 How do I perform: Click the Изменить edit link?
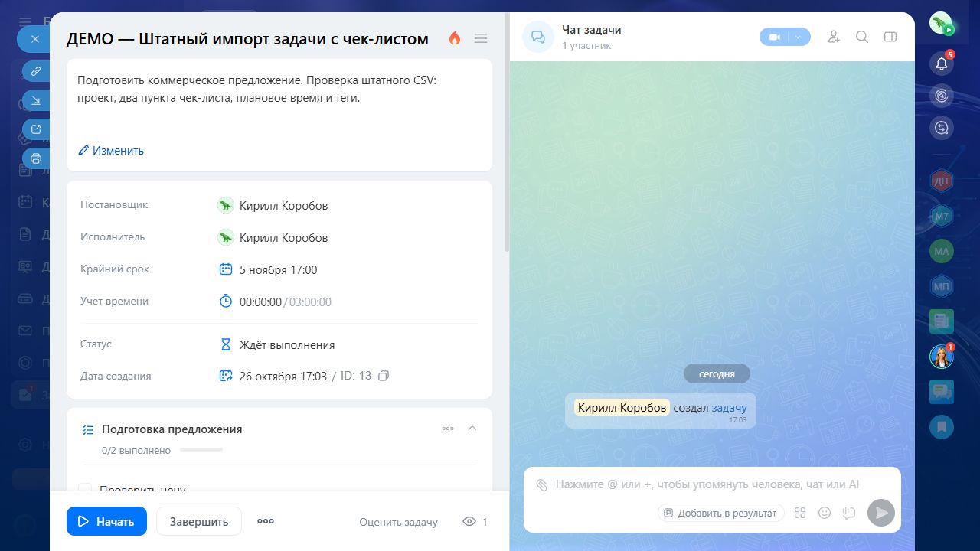coord(111,151)
